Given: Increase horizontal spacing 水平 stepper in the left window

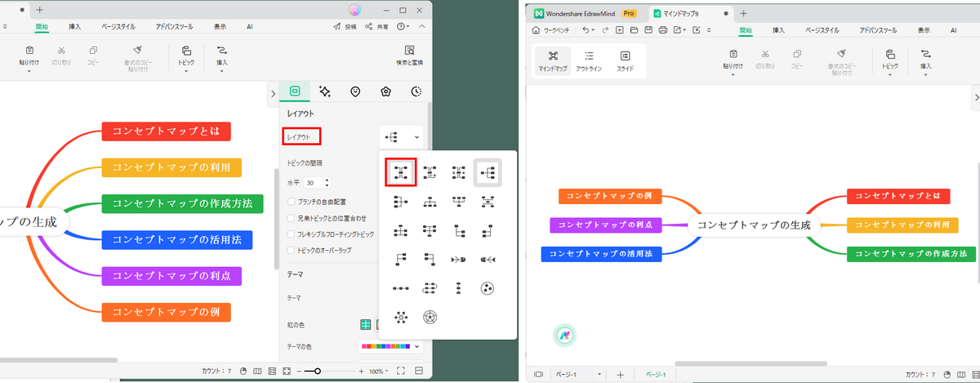Looking at the screenshot, I should coord(327,180).
